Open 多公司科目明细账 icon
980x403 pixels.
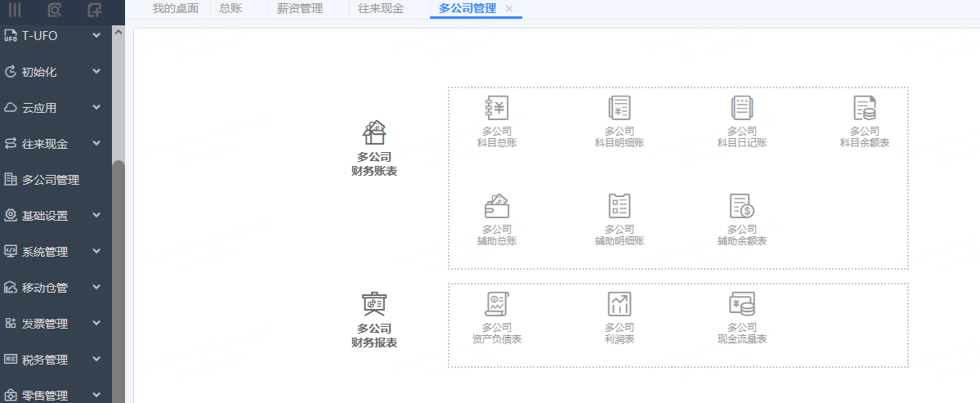click(620, 108)
